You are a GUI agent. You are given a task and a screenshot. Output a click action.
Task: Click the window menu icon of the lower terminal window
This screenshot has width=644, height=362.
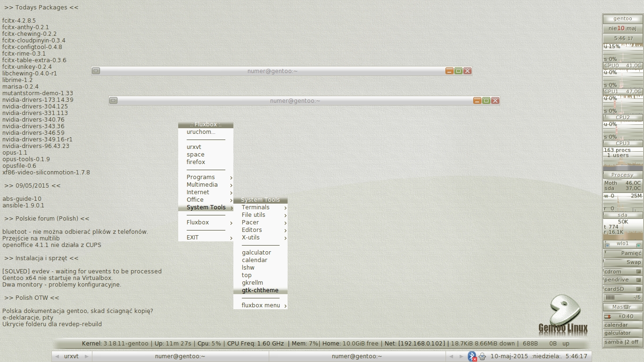[113, 100]
